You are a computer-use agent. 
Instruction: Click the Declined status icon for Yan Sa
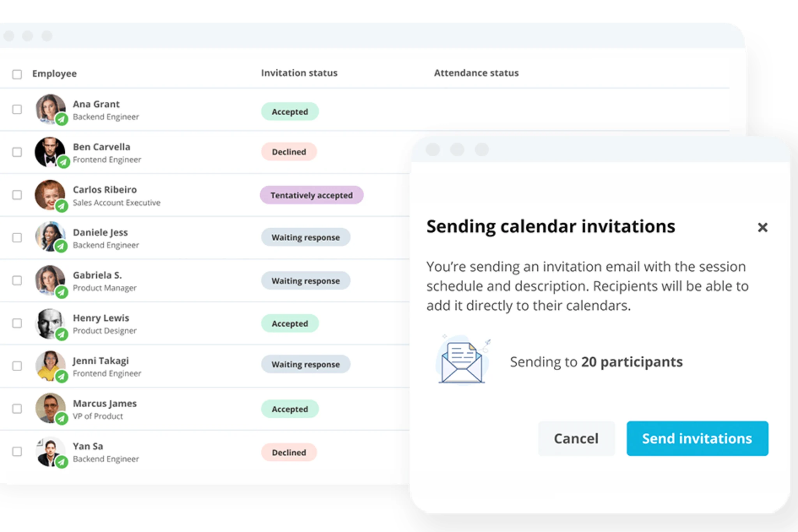pos(289,453)
